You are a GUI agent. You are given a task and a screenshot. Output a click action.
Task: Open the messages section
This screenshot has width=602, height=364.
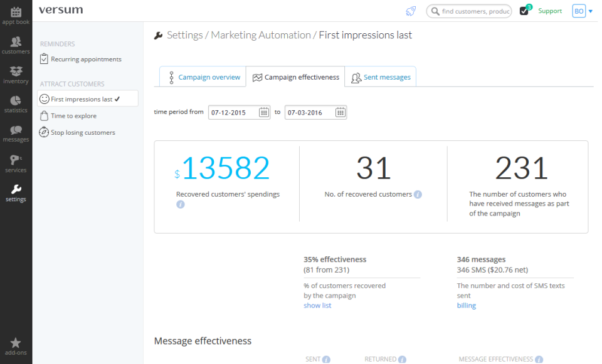pos(16,133)
